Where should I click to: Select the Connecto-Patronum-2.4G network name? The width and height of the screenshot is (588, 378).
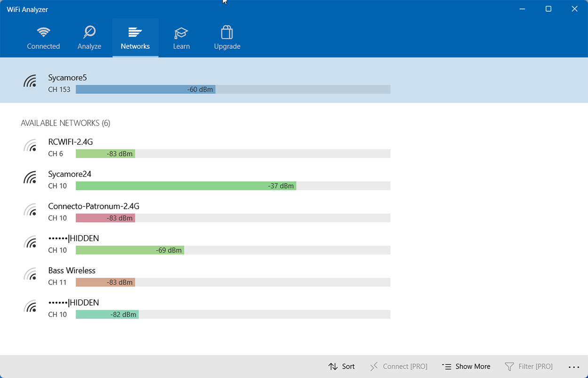point(94,206)
